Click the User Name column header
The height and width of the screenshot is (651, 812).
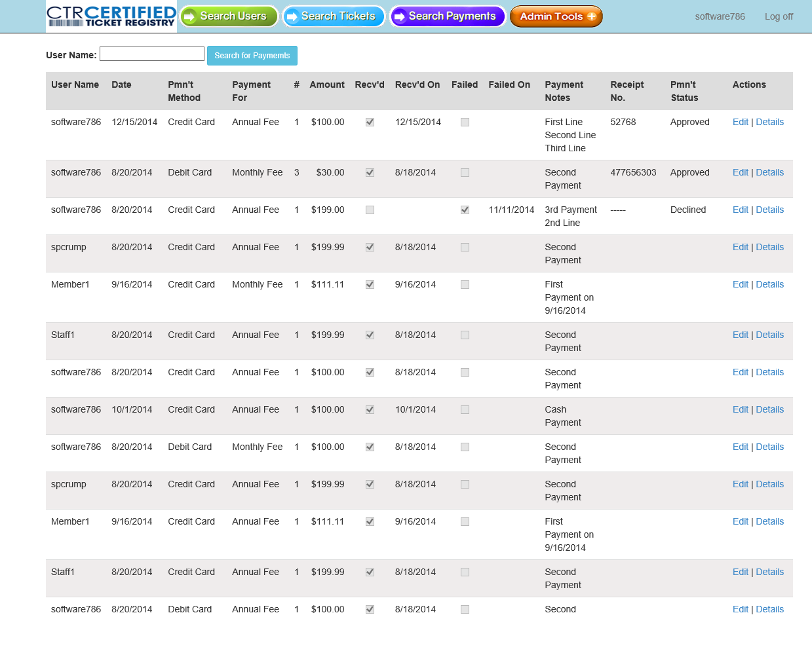point(75,84)
